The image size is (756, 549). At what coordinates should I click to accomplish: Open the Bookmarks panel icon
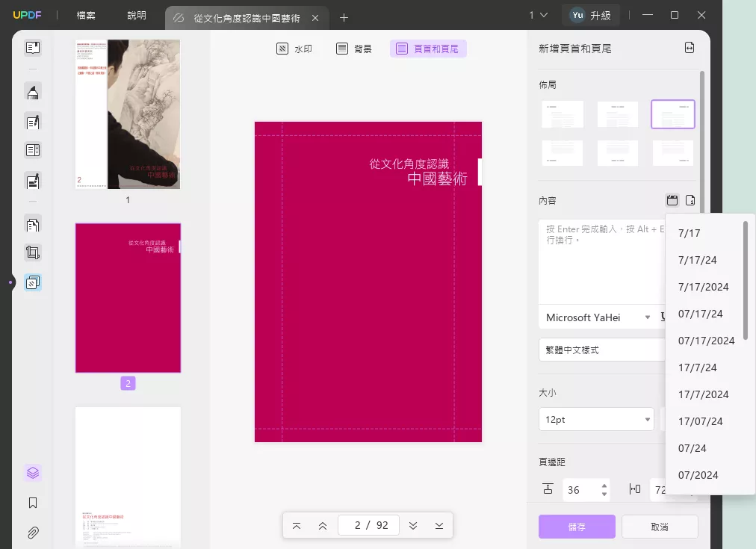(x=33, y=503)
